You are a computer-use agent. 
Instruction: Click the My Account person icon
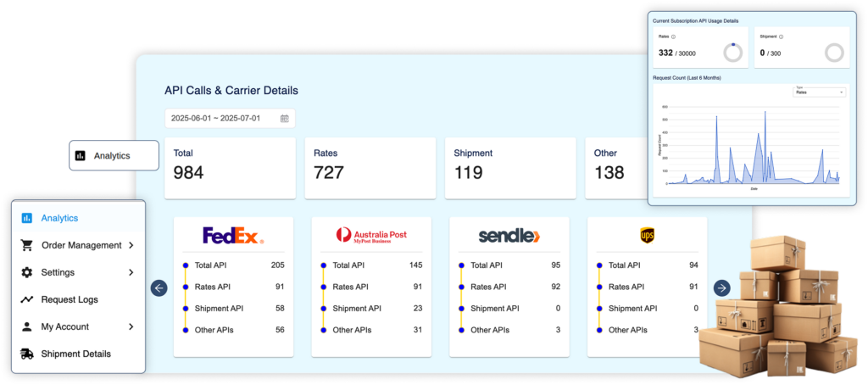pyautogui.click(x=26, y=326)
